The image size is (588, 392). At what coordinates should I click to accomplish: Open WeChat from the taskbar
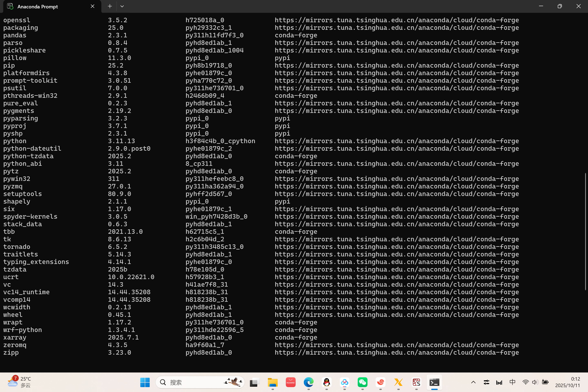(x=363, y=382)
